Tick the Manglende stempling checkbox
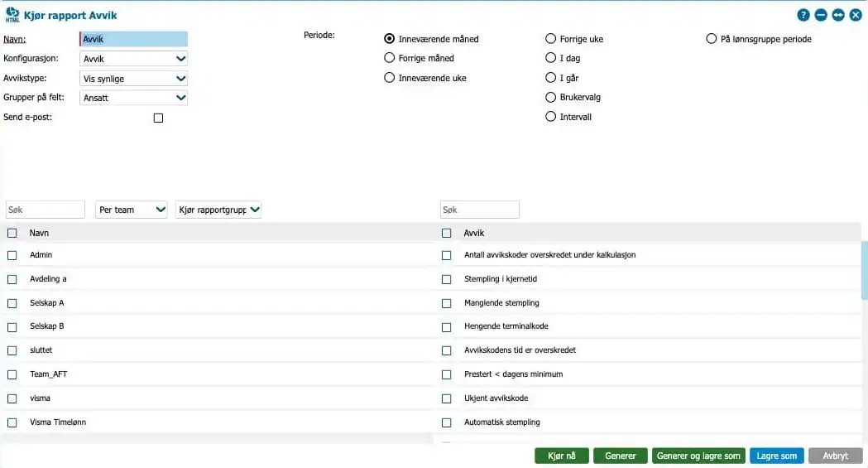The width and height of the screenshot is (868, 468). tap(447, 303)
